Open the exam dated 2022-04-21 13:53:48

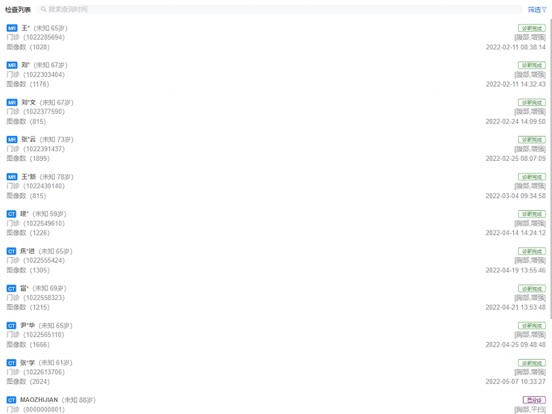pos(276,297)
